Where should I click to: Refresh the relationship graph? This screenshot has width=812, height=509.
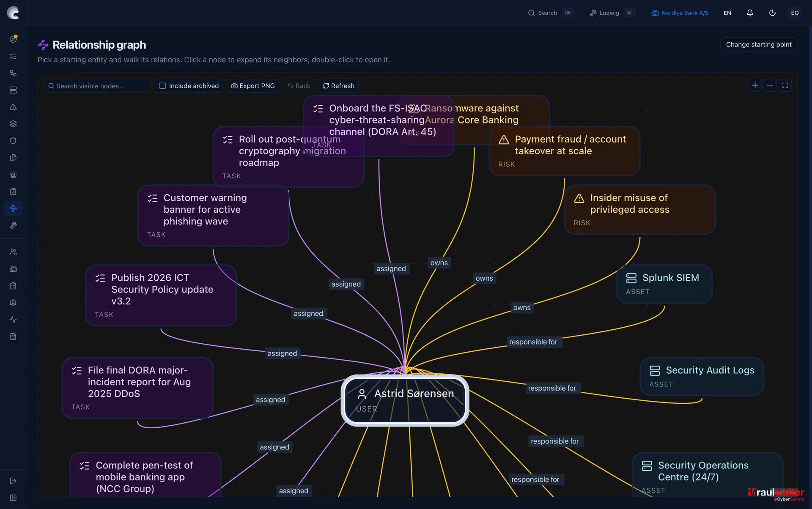point(338,86)
